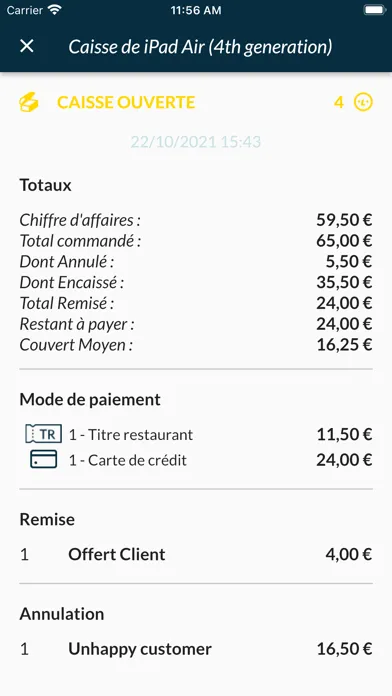Close the Caisse screen with the X

click(x=27, y=46)
